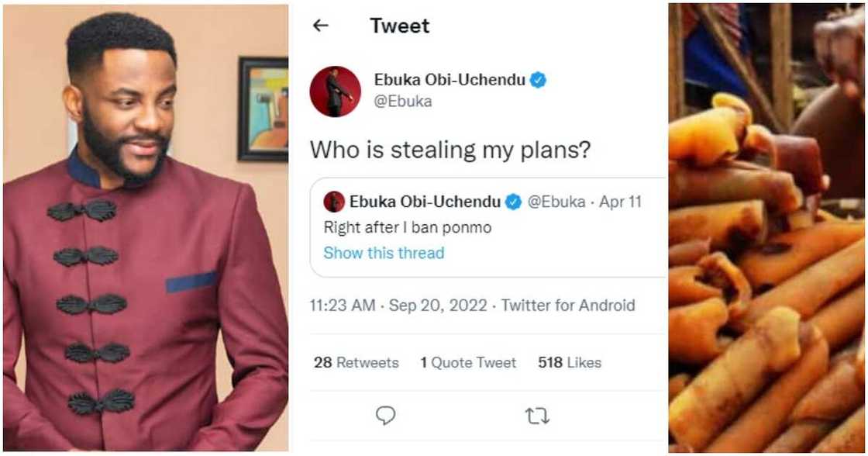Click the verified badge in the quoted tweet
868x456 pixels.
click(x=513, y=202)
